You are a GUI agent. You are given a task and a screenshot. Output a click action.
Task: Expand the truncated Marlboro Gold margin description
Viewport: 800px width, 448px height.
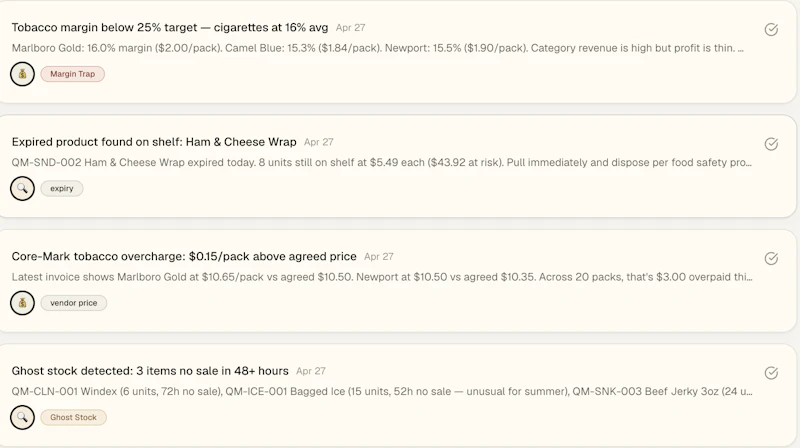[x=378, y=48]
